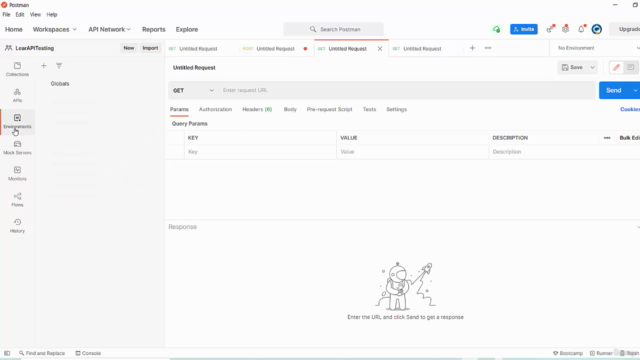The width and height of the screenshot is (640, 360).
Task: Switch to the Body tab
Action: (x=290, y=109)
